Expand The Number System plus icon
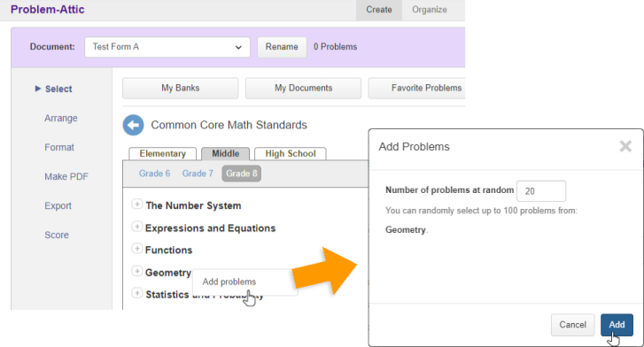Screen dimensions: 644x347 coord(137,204)
